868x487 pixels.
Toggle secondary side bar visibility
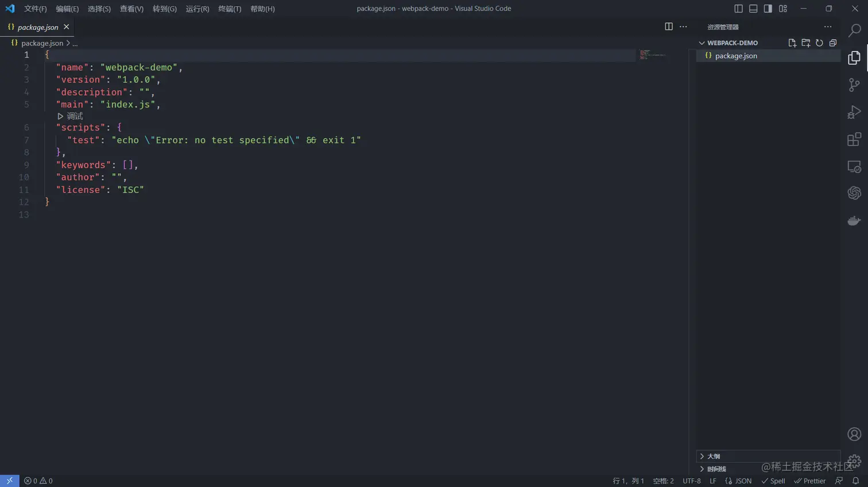(768, 9)
